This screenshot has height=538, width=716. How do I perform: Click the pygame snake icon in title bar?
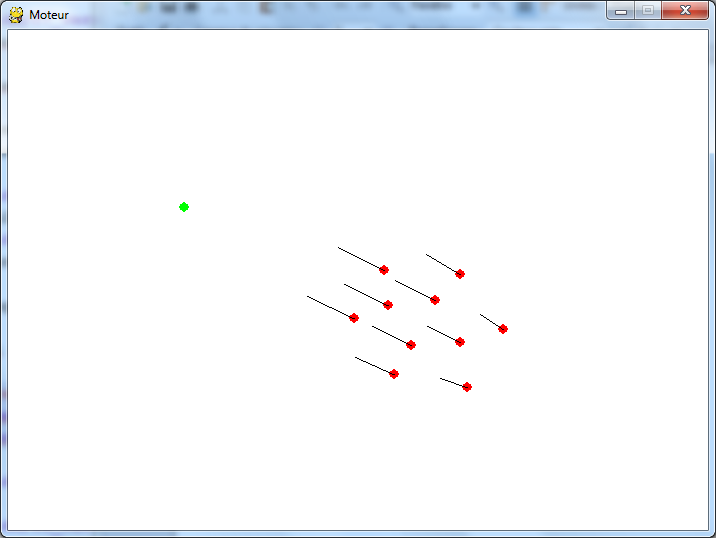(x=16, y=15)
